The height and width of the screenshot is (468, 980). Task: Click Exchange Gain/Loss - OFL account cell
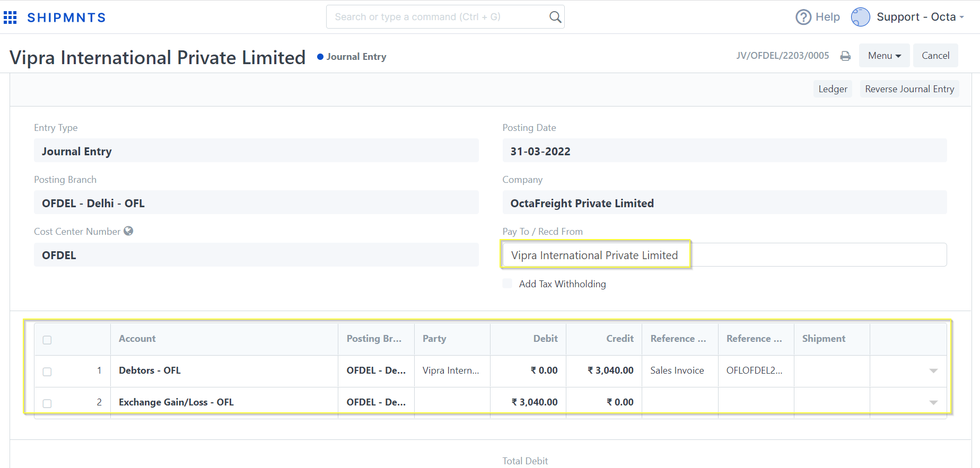[x=224, y=403]
